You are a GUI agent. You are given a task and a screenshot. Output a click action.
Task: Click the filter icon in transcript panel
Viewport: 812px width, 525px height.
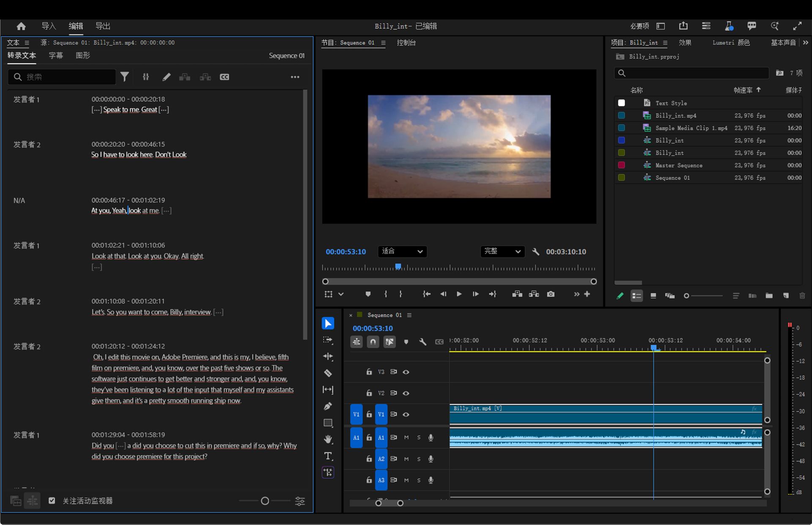124,77
